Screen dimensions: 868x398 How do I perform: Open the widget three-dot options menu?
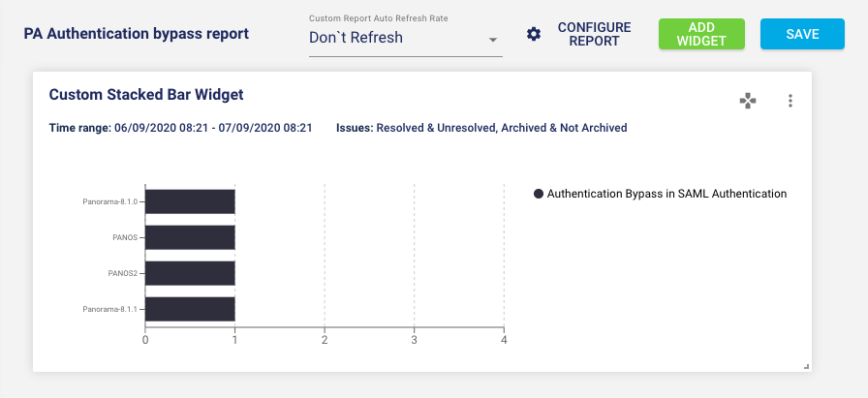point(790,101)
